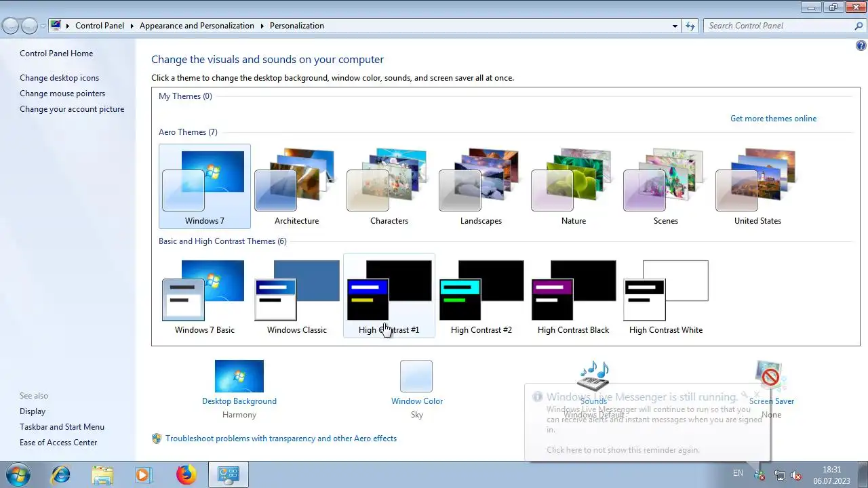This screenshot has width=868, height=488.
Task: Open Change mouse pointers
Action: pos(62,94)
